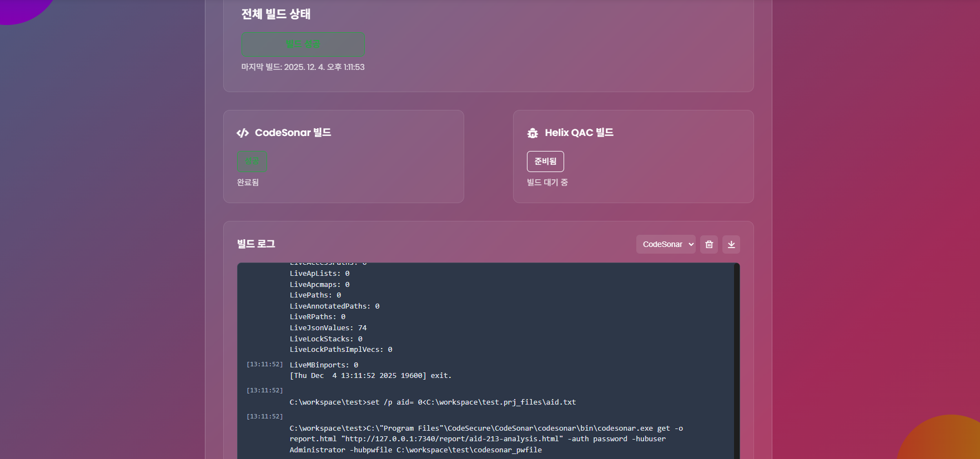Click log line LiveAnnotatedPaths: 0

335,306
